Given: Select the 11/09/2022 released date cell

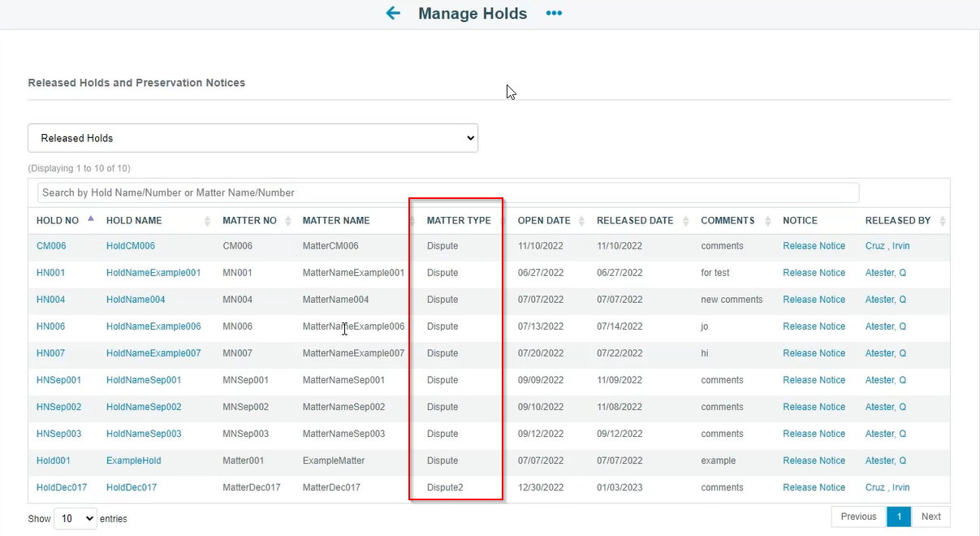Looking at the screenshot, I should tap(620, 380).
